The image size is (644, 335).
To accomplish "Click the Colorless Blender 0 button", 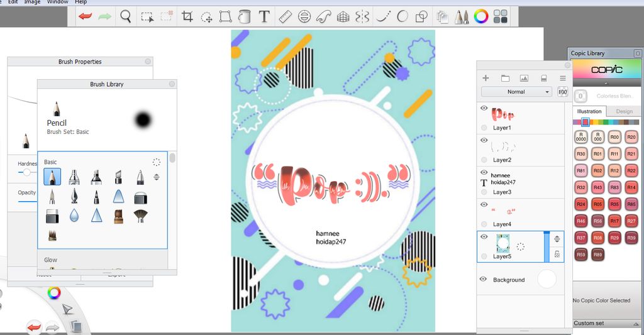I will click(x=580, y=96).
